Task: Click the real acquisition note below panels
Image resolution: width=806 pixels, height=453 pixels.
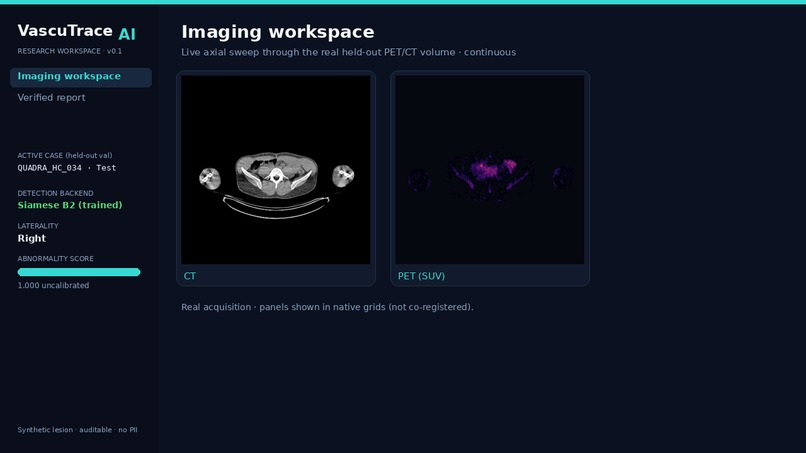Action: tap(327, 307)
